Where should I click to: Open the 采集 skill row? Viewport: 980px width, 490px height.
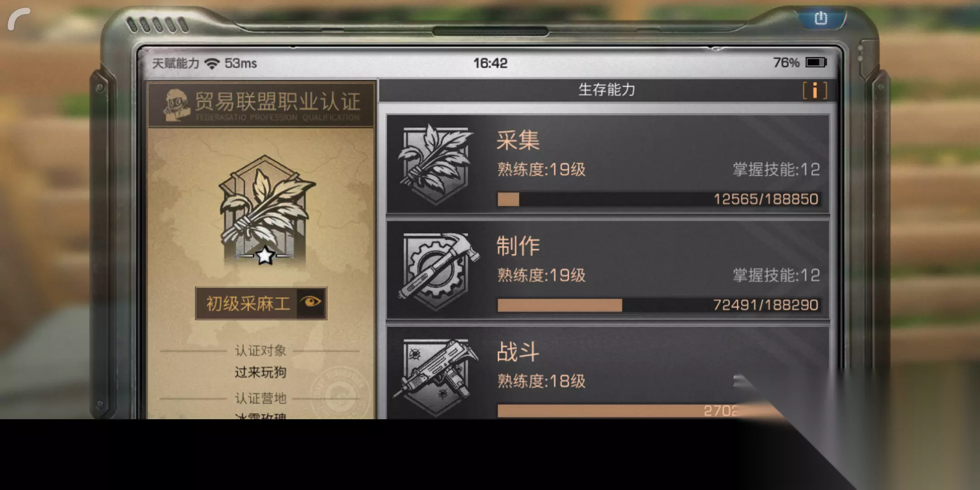click(608, 164)
